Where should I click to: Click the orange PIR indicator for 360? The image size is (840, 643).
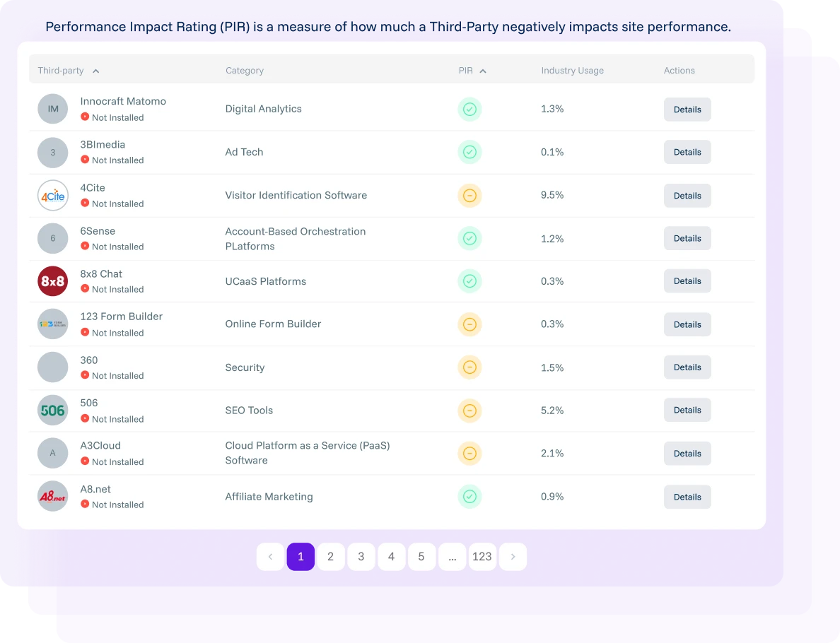click(x=469, y=367)
